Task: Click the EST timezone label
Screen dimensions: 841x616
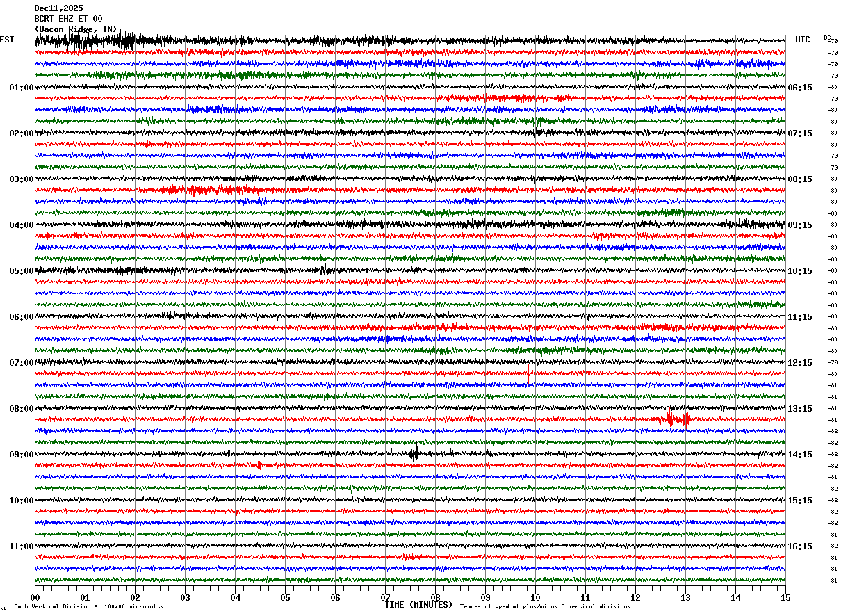Action: 6,40
